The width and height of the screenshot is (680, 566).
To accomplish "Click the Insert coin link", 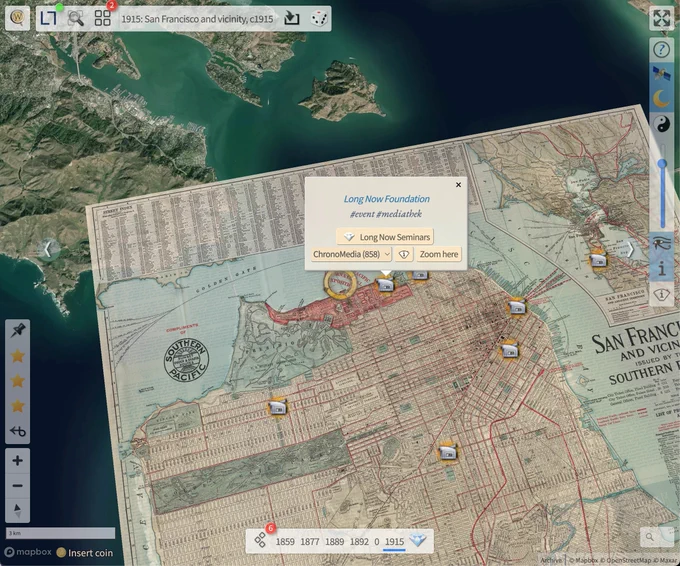I will click(85, 553).
